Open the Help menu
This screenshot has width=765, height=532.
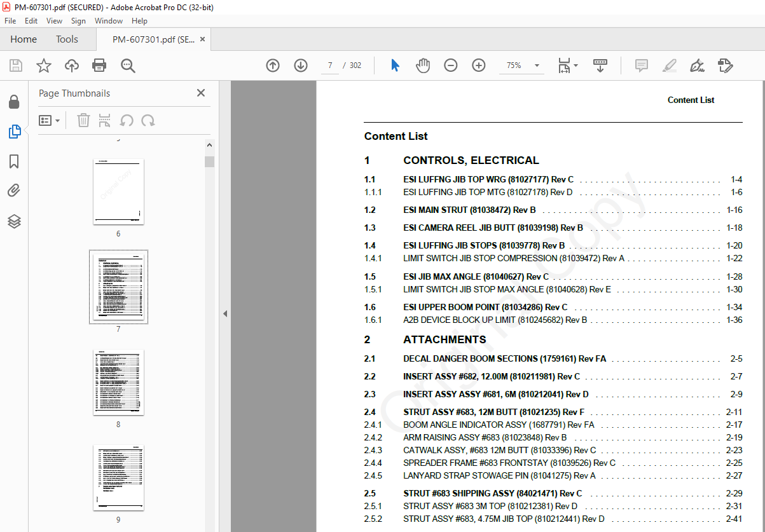point(139,21)
